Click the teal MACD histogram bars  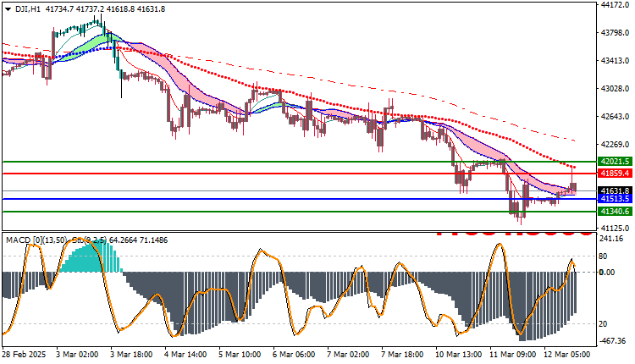pyautogui.click(x=91, y=257)
